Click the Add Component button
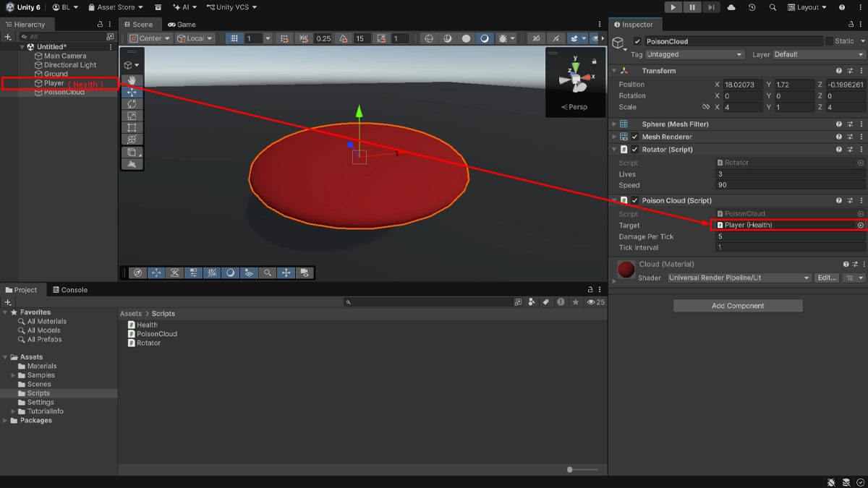The height and width of the screenshot is (488, 868). coord(738,306)
